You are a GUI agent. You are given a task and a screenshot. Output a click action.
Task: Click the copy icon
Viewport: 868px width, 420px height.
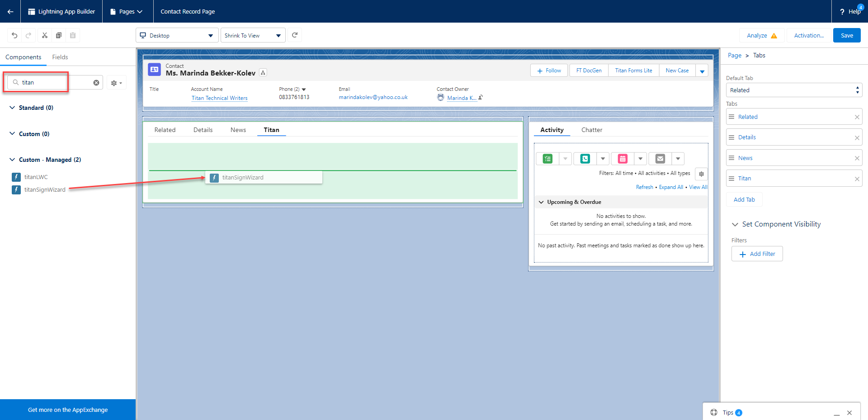[59, 35]
